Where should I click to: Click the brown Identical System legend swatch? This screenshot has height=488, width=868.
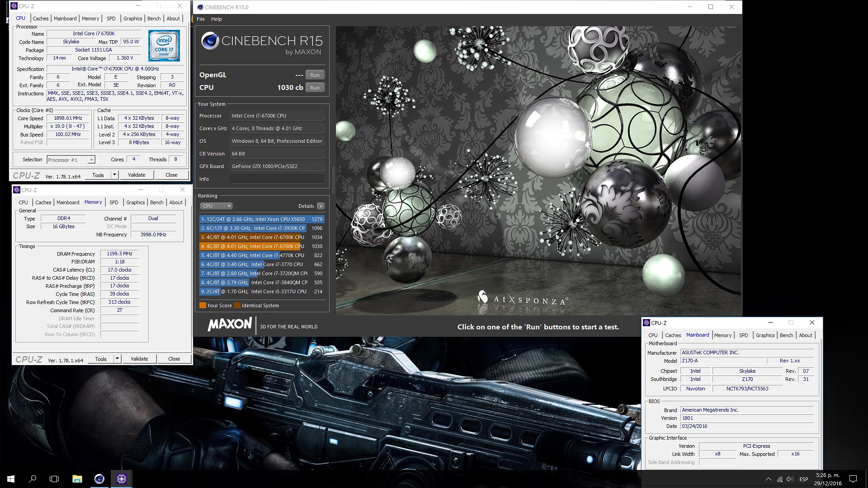[237, 305]
